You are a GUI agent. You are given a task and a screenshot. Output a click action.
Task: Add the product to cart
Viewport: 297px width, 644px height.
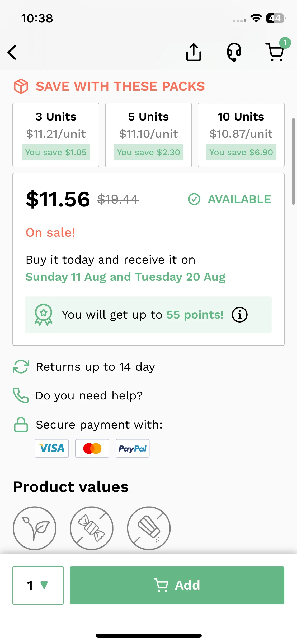[177, 585]
